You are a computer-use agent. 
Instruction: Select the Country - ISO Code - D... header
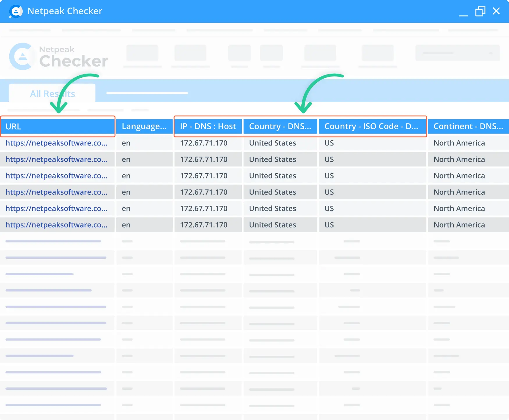click(372, 127)
